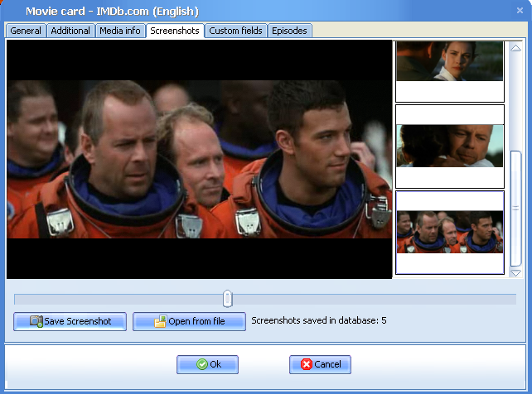532x394 pixels.
Task: Select the thumbnail of the embracing scene
Action: click(450, 147)
